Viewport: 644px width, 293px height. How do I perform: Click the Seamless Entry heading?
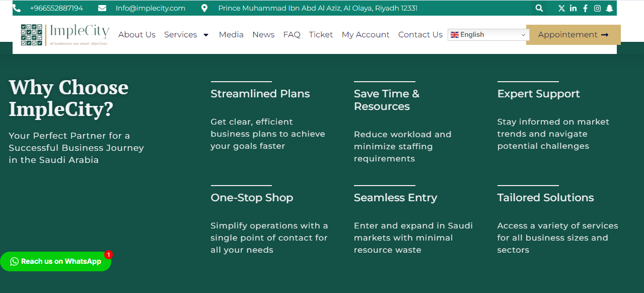(x=395, y=198)
